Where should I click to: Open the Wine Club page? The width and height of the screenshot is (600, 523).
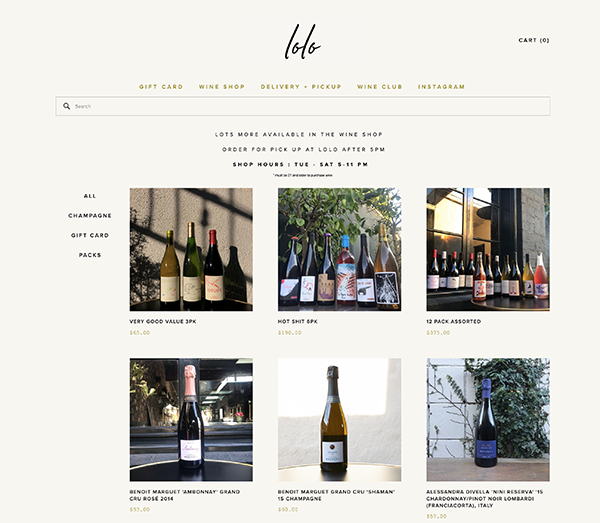pyautogui.click(x=380, y=87)
